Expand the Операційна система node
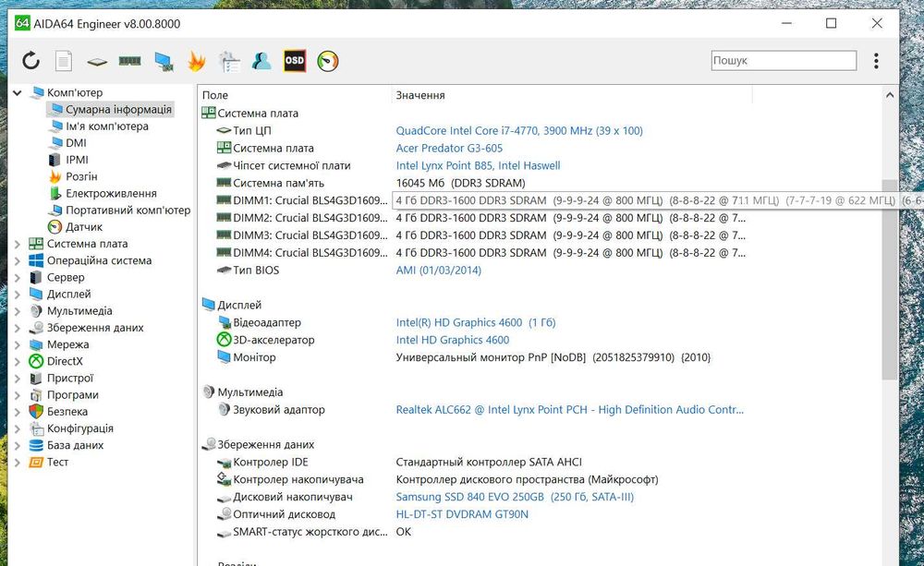The height and width of the screenshot is (566, 924). 17,261
